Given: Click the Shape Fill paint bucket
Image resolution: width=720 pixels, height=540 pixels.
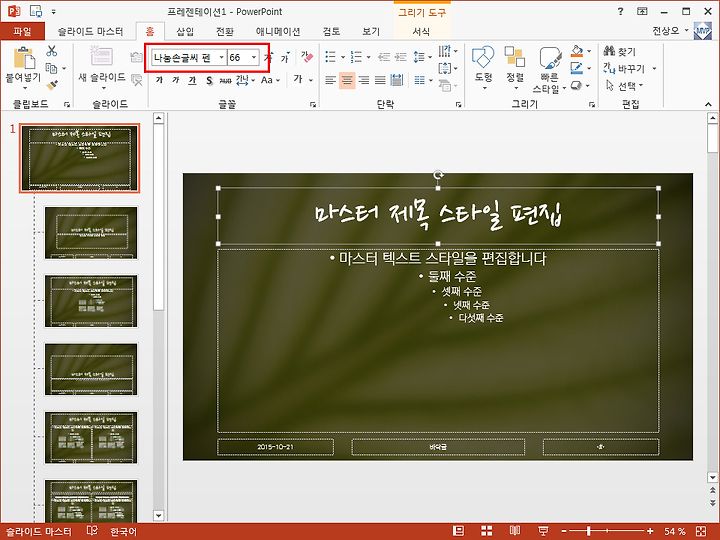Looking at the screenshot, I should (x=577, y=51).
